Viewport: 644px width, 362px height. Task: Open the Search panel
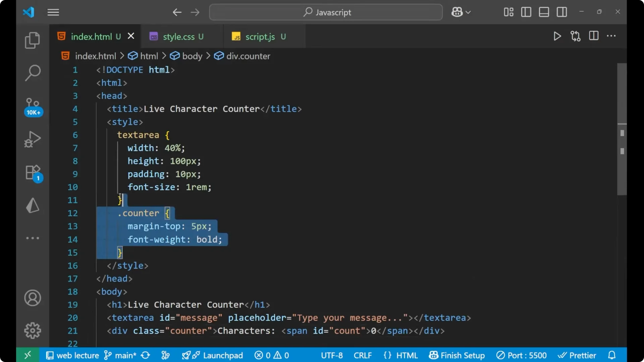pyautogui.click(x=32, y=73)
